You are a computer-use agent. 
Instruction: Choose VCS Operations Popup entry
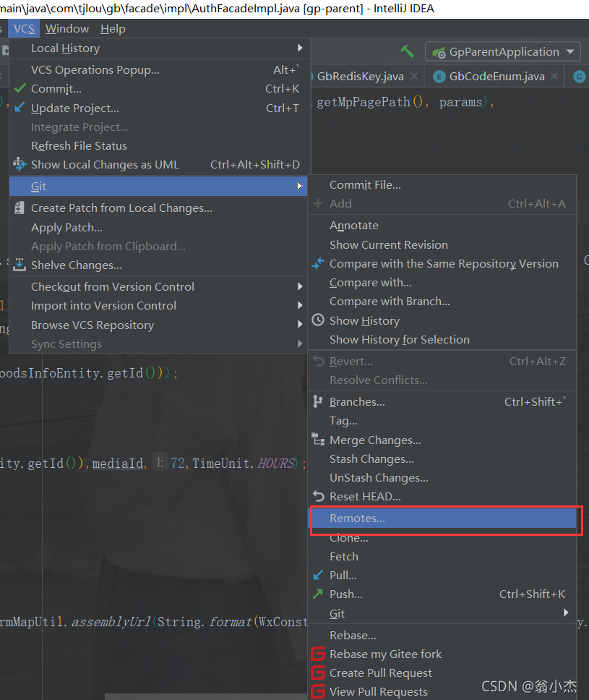pos(160,69)
